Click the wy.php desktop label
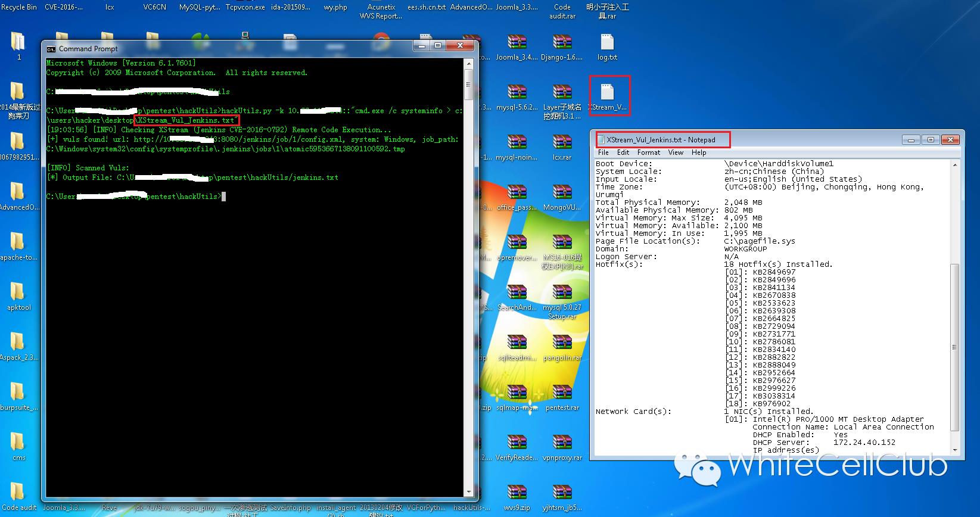This screenshot has height=517, width=980. 335,7
